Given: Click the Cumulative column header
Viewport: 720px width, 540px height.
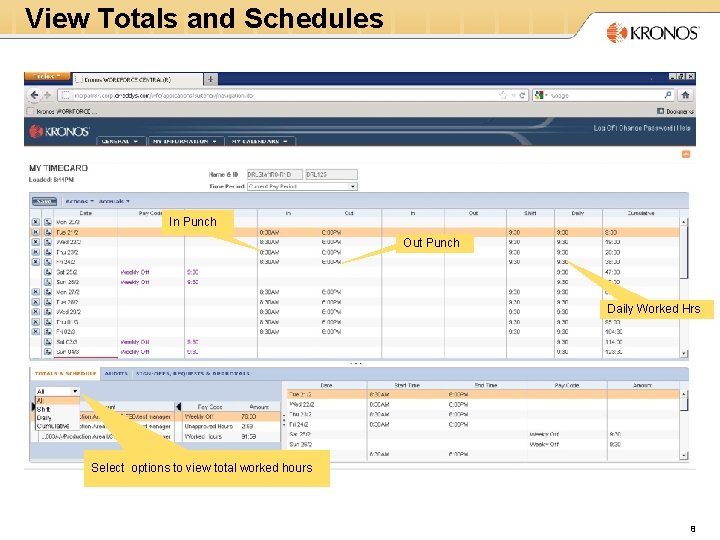Looking at the screenshot, I should [x=641, y=213].
